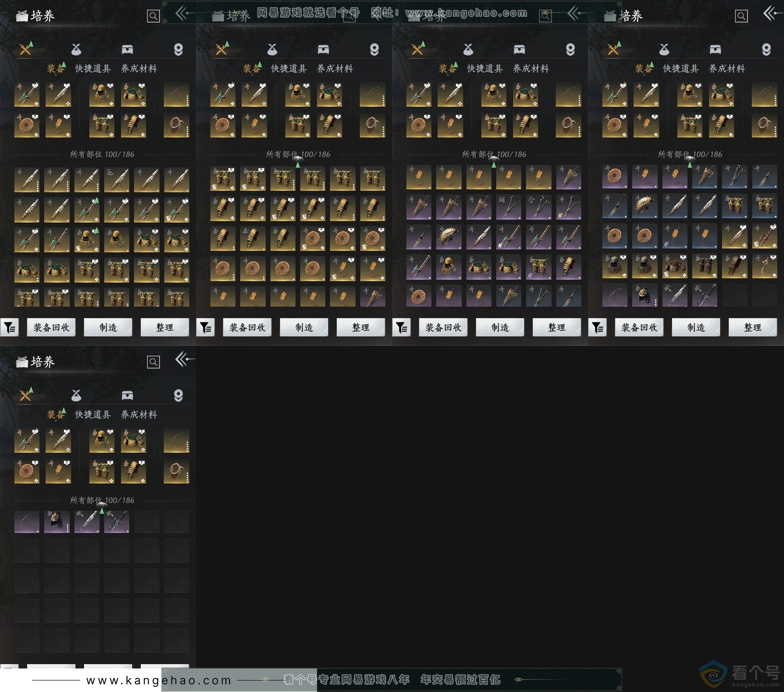Switch to 装备 tab in third panel
784x692 pixels.
click(447, 69)
